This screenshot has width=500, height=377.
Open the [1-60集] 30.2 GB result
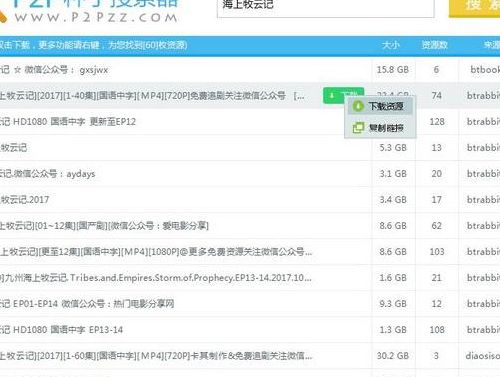point(250,356)
